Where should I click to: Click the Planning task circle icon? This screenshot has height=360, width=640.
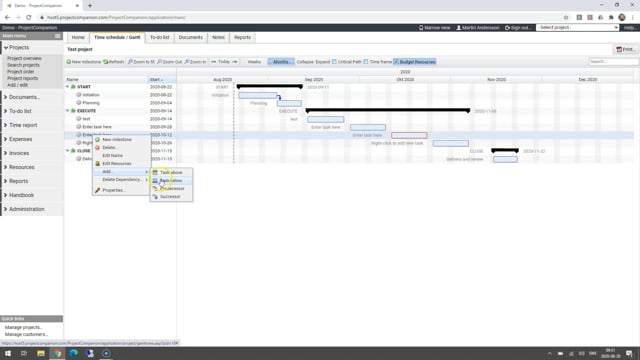point(79,103)
